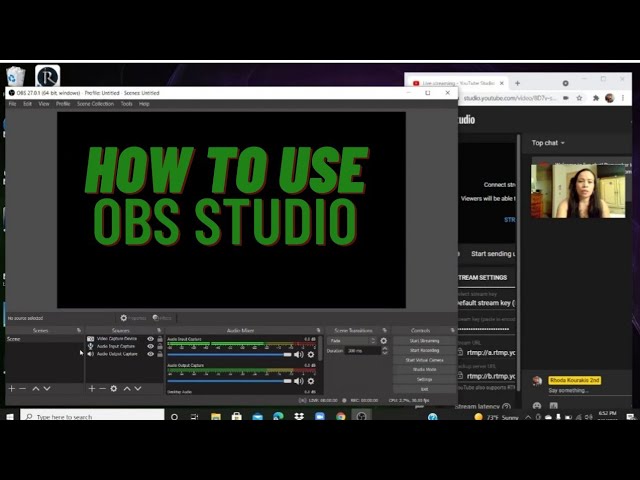
Task: Open Settings from the Controls dock
Action: pos(424,379)
